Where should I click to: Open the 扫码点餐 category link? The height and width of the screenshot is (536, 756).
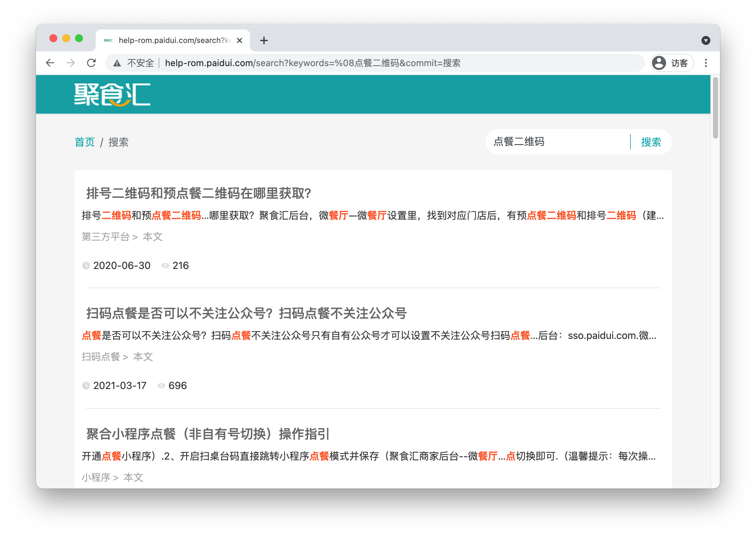click(x=101, y=357)
